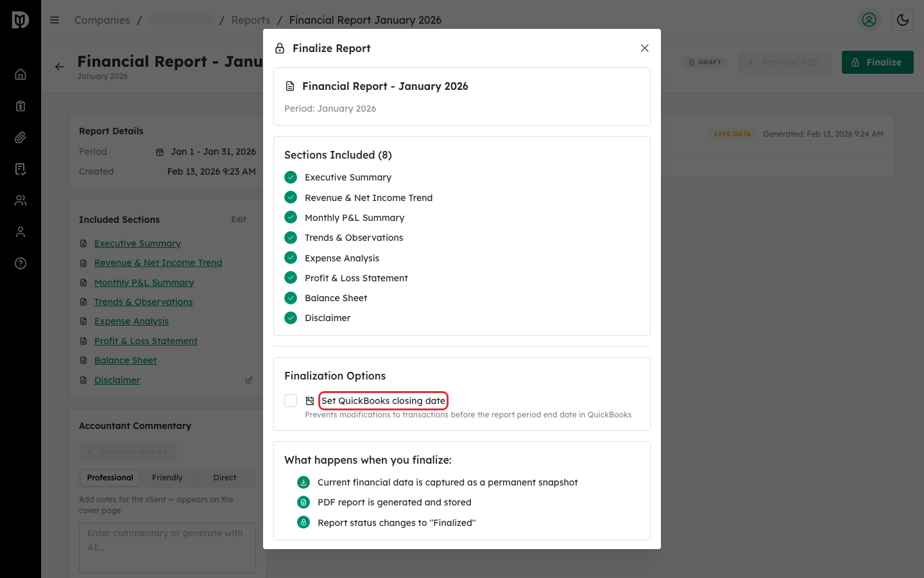924x578 pixels.
Task: Open help via the question mark icon
Action: point(21,263)
